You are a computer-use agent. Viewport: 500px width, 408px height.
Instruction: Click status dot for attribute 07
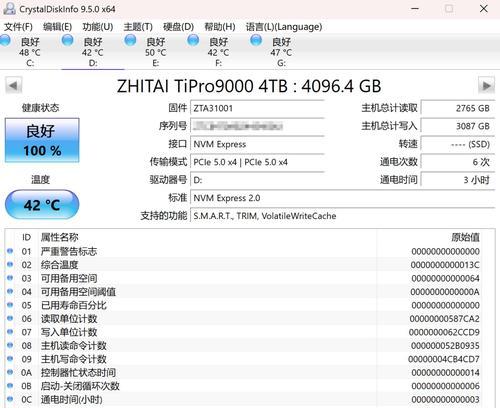coord(10,332)
